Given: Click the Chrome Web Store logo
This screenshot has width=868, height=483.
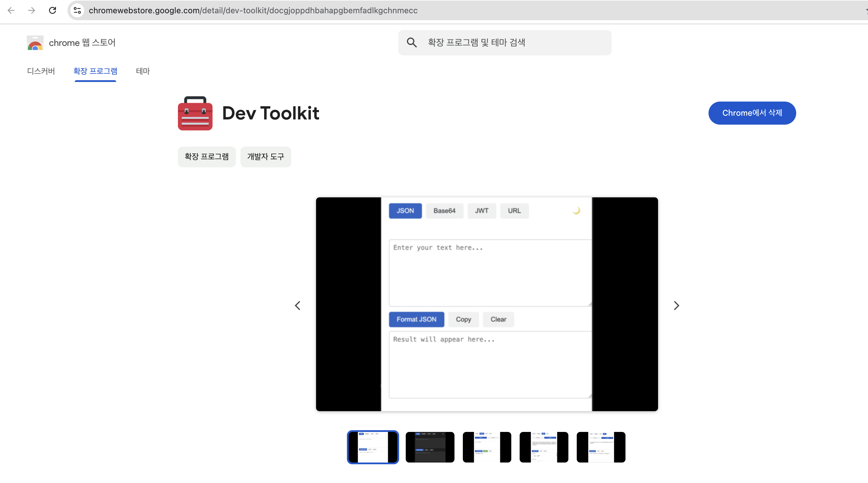Looking at the screenshot, I should [x=35, y=43].
